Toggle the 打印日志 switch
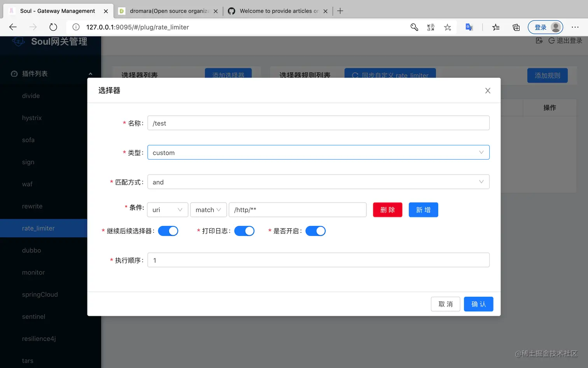This screenshot has width=588, height=368. 244,231
